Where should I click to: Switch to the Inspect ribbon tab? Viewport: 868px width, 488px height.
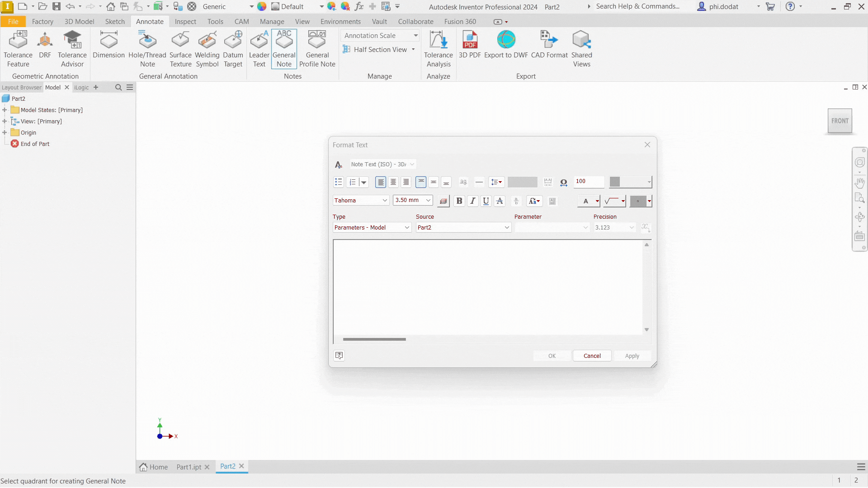(x=185, y=21)
